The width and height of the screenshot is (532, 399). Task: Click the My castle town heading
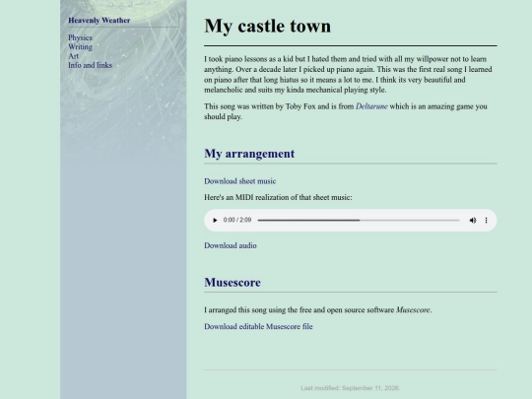[x=267, y=27]
